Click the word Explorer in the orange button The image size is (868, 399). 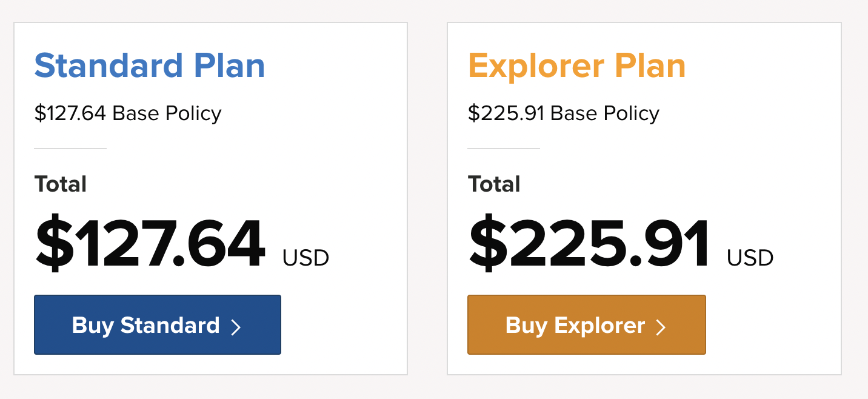tap(599, 326)
